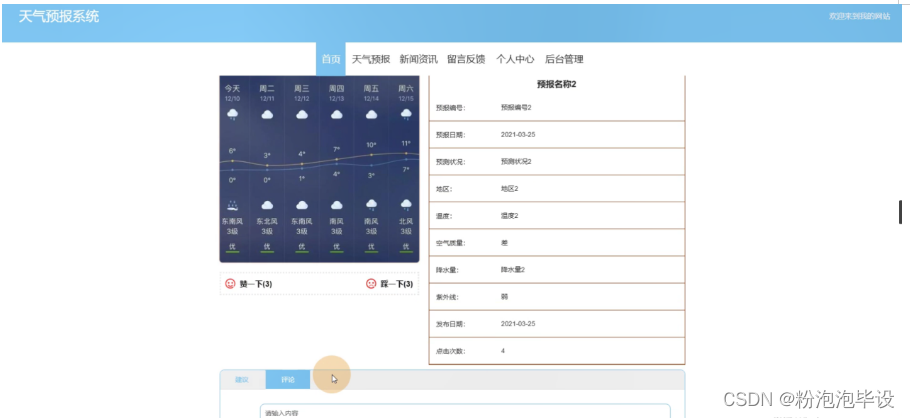
Task: Click the 预报编号: label
Action: (450, 107)
